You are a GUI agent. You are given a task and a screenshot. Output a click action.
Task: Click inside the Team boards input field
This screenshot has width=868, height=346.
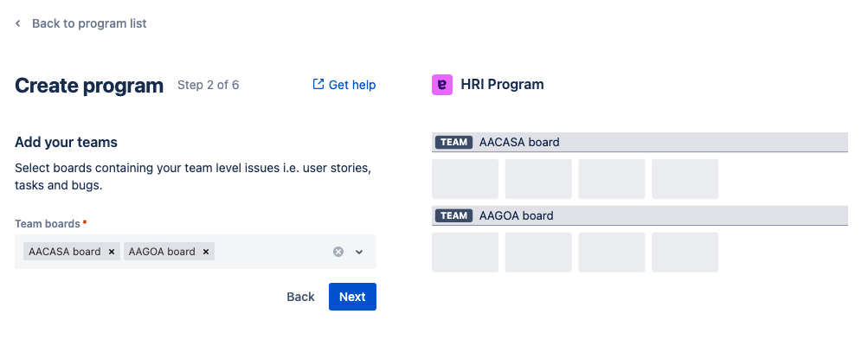tap(268, 252)
